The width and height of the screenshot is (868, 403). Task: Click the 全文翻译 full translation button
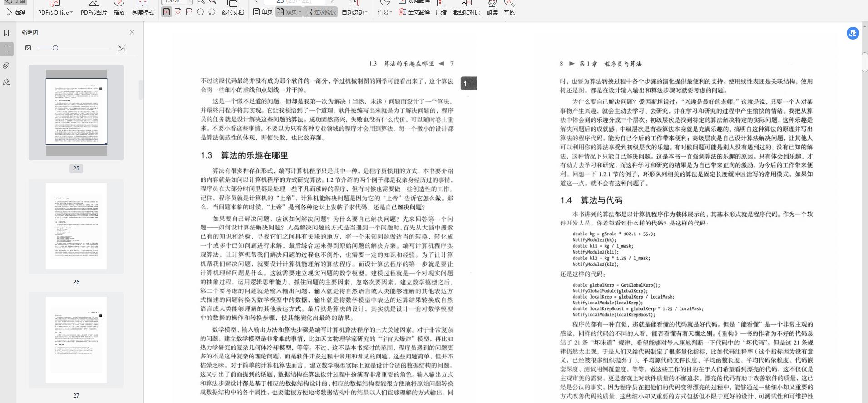coord(414,12)
